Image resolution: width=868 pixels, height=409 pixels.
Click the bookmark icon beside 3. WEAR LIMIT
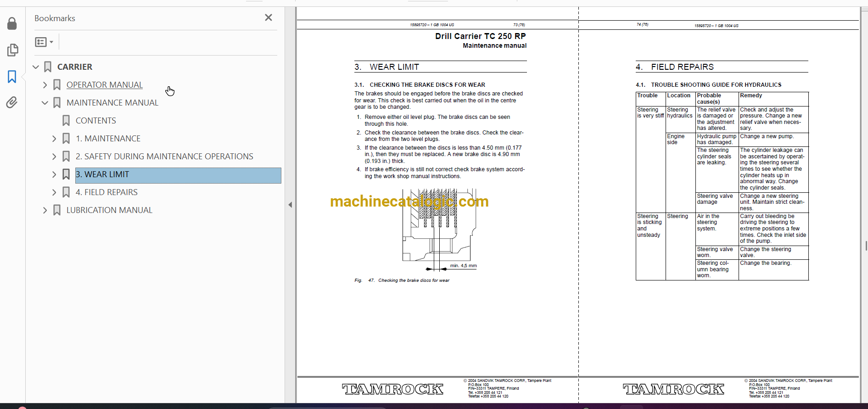click(x=66, y=174)
